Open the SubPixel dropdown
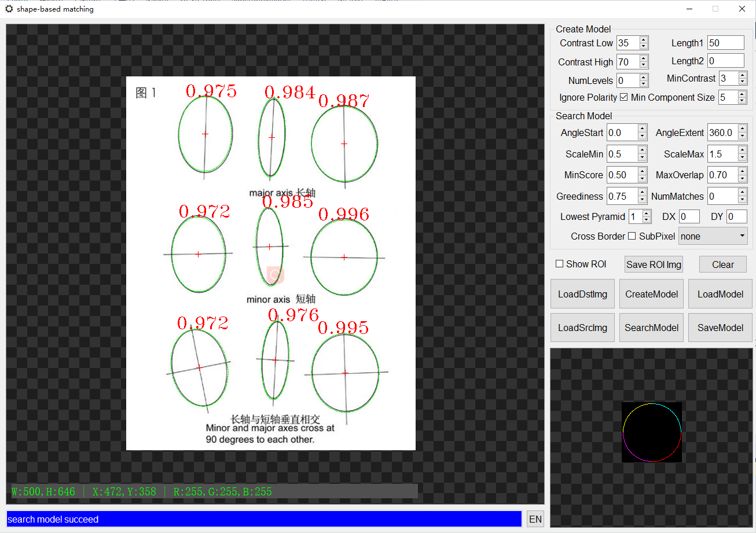Screen dimensions: 756x533 713,236
